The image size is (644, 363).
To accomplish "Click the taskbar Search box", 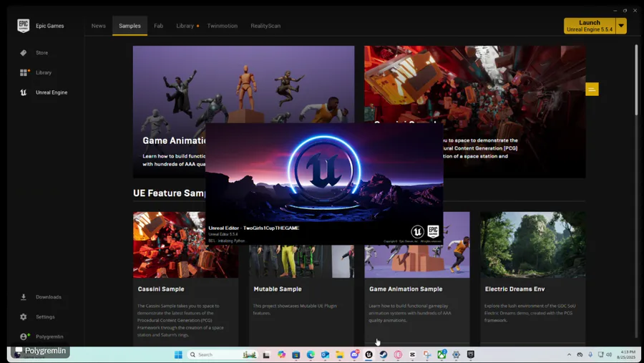I will pos(223,354).
